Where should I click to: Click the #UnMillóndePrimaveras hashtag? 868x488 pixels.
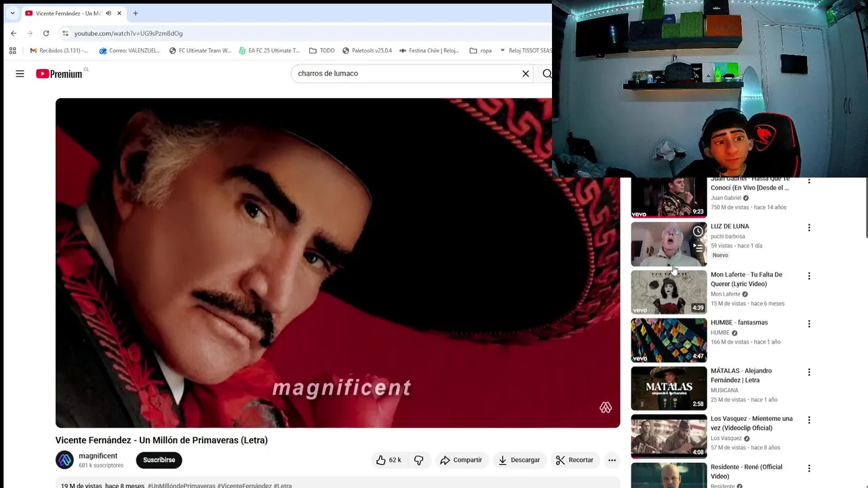181,485
